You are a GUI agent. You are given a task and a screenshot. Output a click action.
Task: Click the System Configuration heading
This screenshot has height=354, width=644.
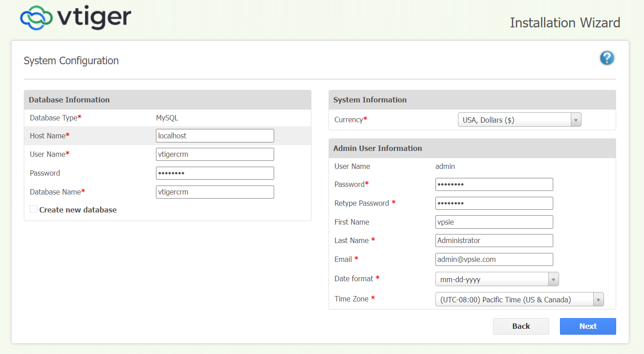click(x=71, y=61)
